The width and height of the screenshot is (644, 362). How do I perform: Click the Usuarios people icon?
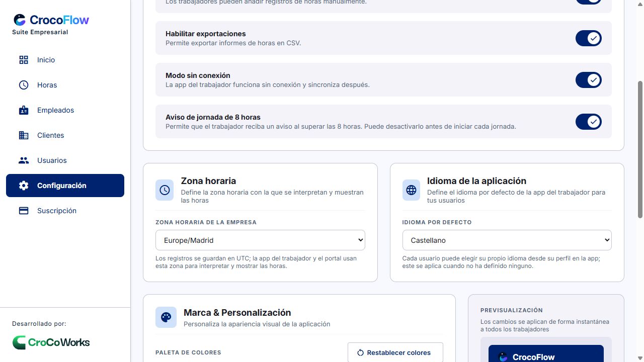pyautogui.click(x=24, y=160)
